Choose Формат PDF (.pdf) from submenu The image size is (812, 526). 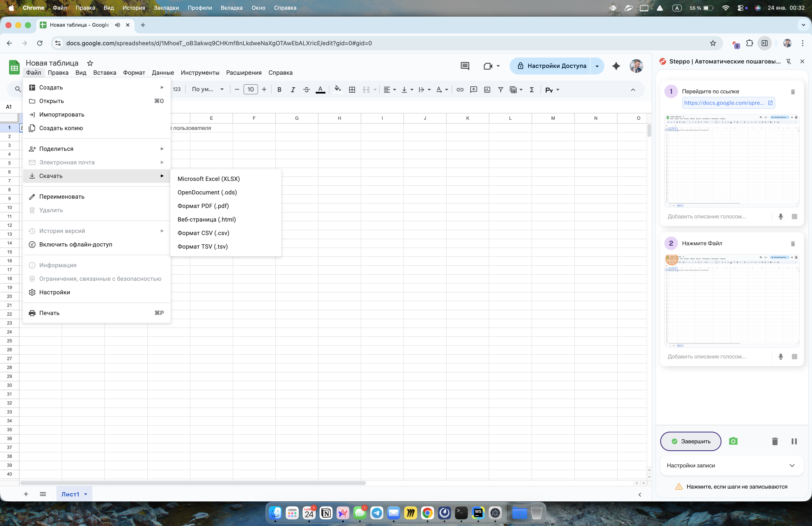coord(203,206)
